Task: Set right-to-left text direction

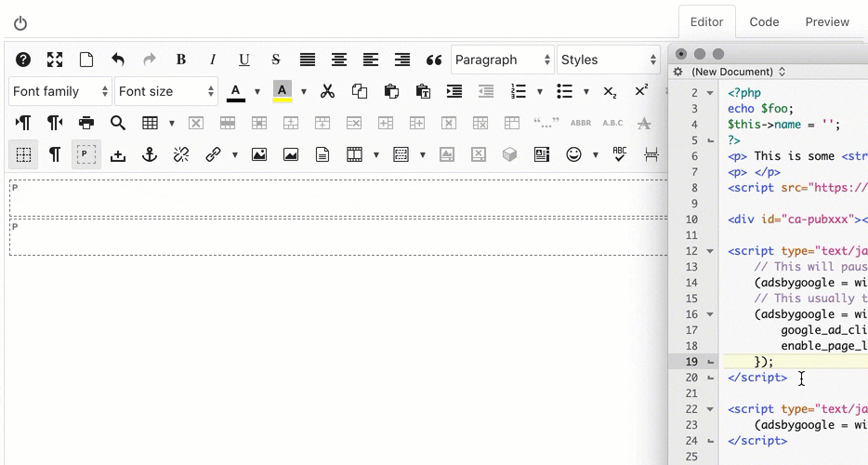Action: click(x=55, y=123)
